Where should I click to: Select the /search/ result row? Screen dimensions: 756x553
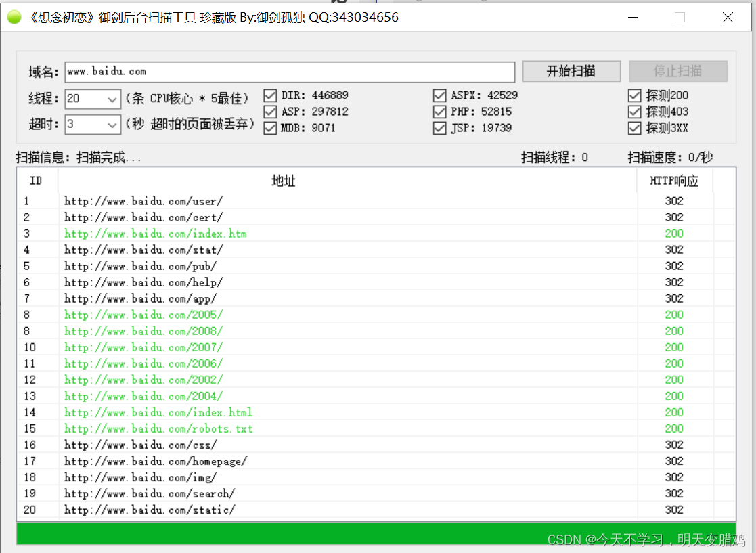coord(376,493)
